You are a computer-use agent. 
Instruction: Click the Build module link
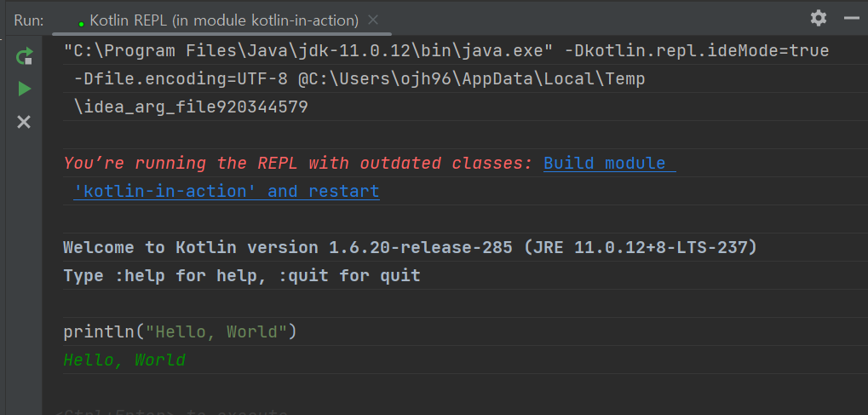click(610, 163)
